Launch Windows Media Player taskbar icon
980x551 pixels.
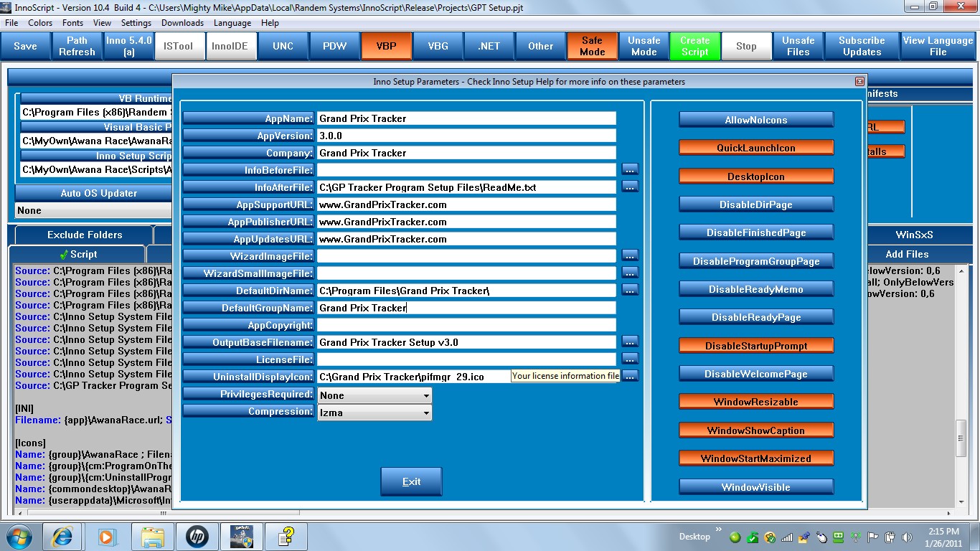pyautogui.click(x=107, y=536)
